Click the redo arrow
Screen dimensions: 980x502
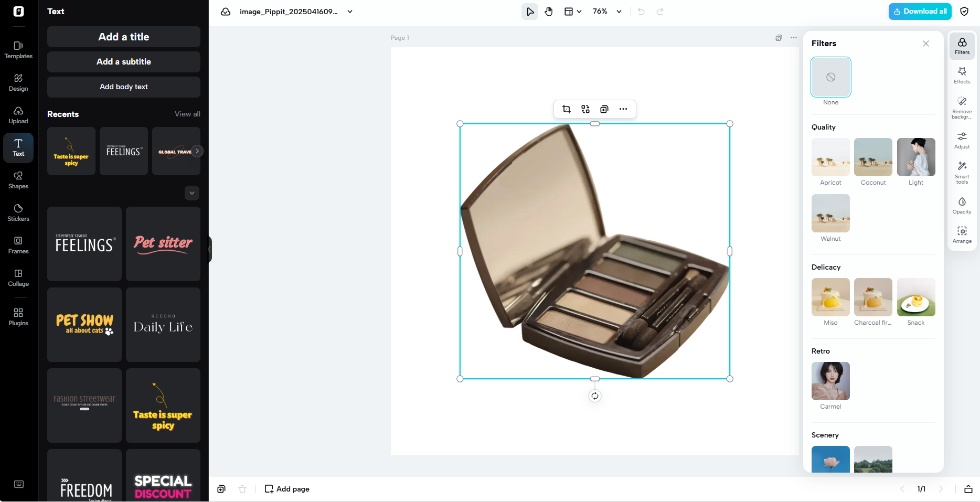[660, 12]
